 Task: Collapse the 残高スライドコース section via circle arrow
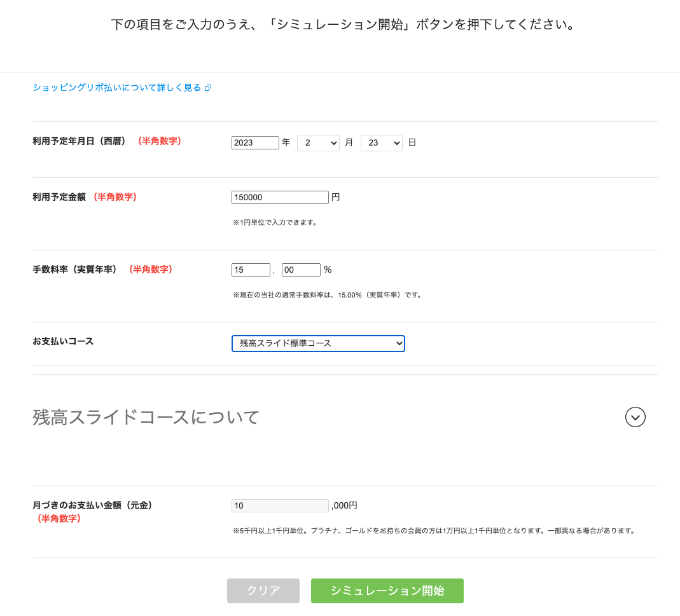tap(635, 417)
